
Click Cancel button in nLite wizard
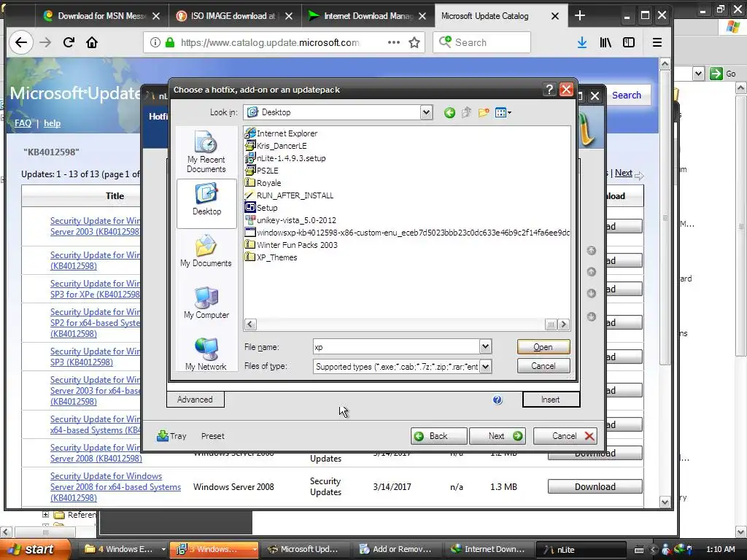click(x=565, y=436)
